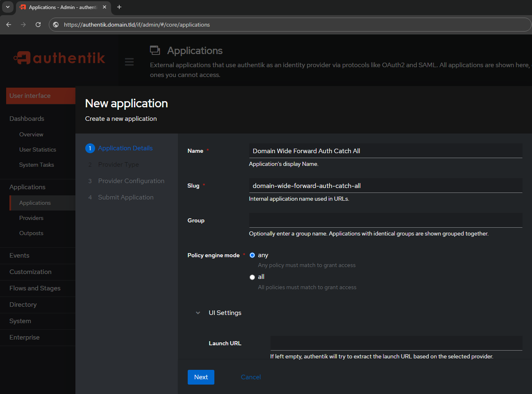Open a new browser tab with plus icon
This screenshot has height=394, width=532.
[119, 7]
